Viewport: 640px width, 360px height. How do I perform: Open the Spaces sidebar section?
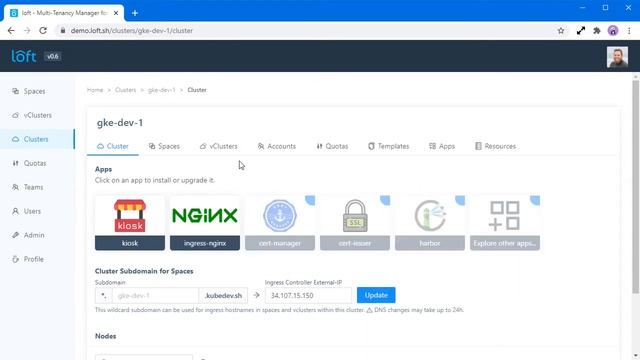tap(34, 91)
